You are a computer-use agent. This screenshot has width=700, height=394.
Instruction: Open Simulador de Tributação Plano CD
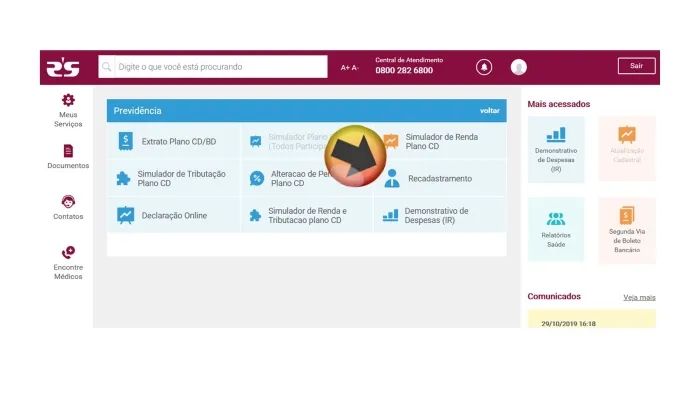point(174,178)
